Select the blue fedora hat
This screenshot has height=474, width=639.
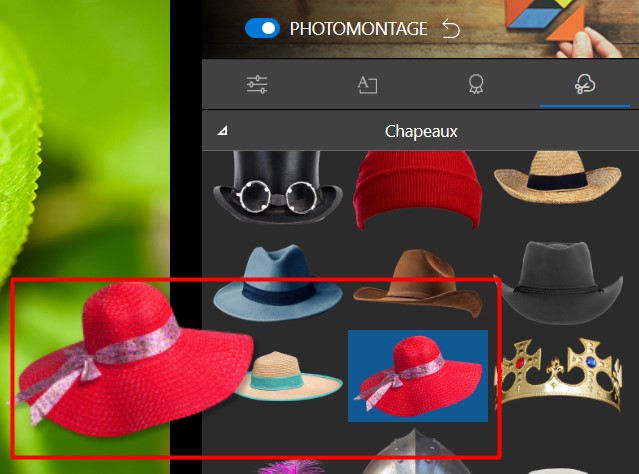click(x=278, y=283)
